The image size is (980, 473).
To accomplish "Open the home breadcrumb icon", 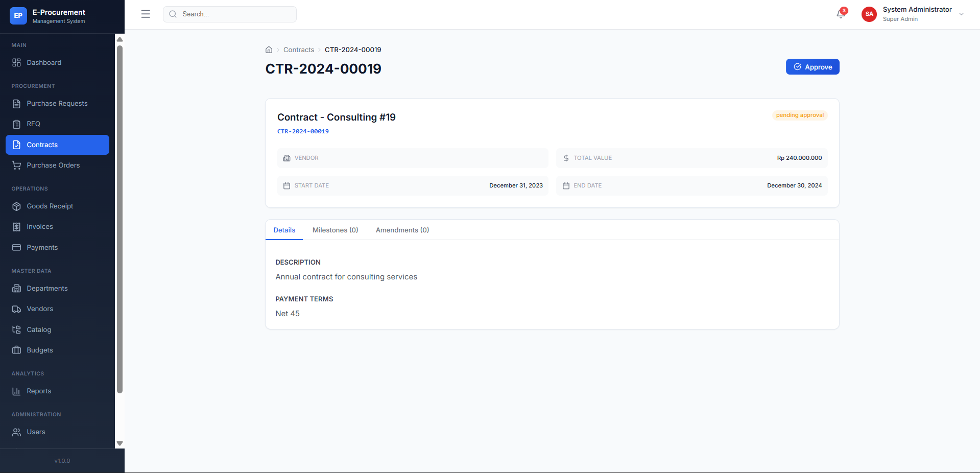I will [x=269, y=50].
